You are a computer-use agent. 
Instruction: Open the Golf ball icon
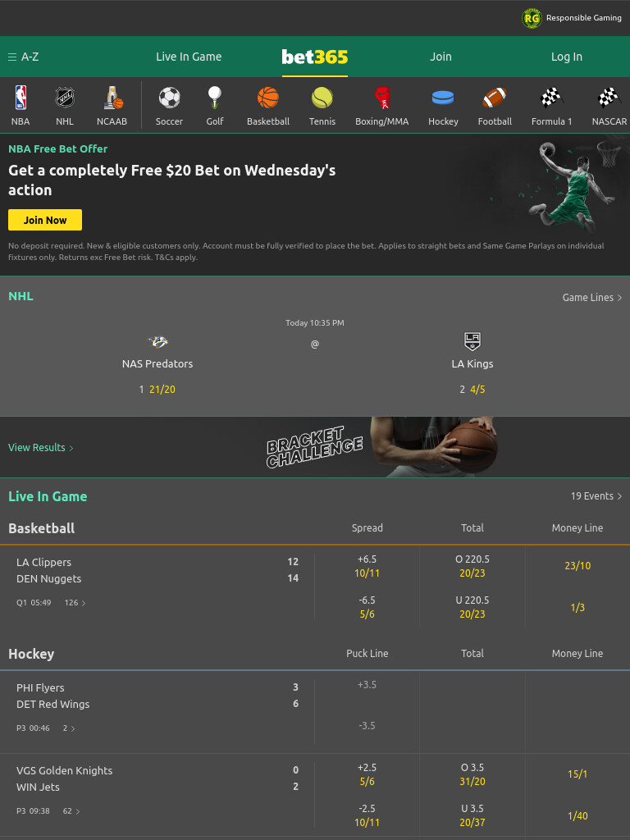coord(215,98)
